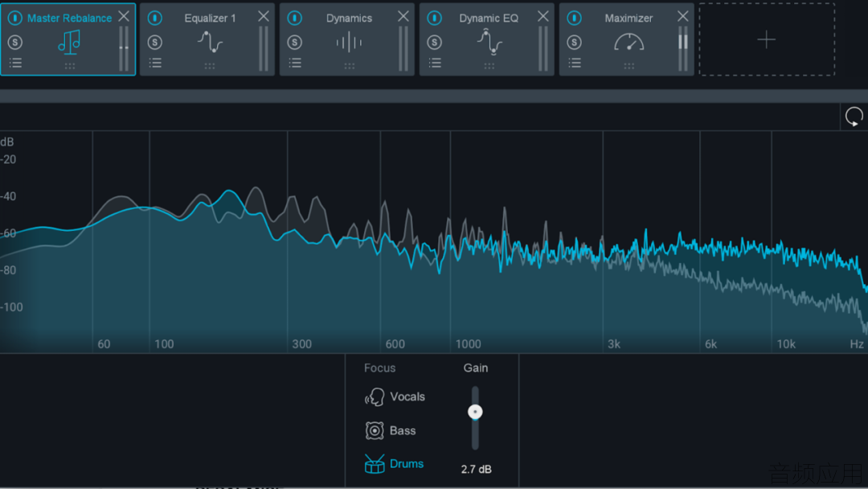Solo the Maximizer module
Screen dimensions: 868x489
click(x=575, y=42)
